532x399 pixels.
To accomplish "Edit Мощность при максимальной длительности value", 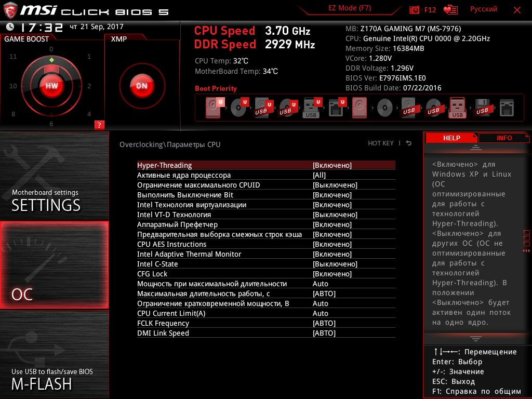I will click(x=266, y=284).
